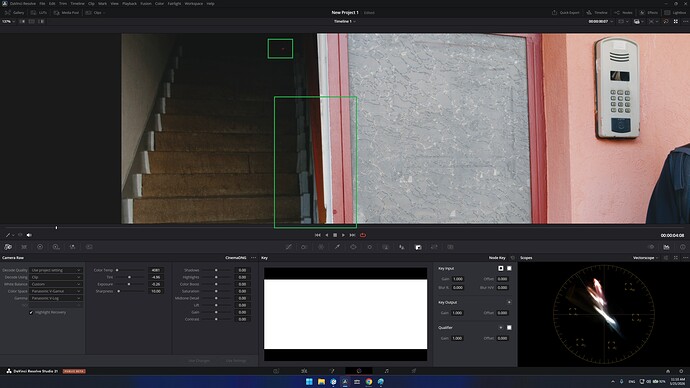Open the Decode Quality dropdown

coord(56,270)
